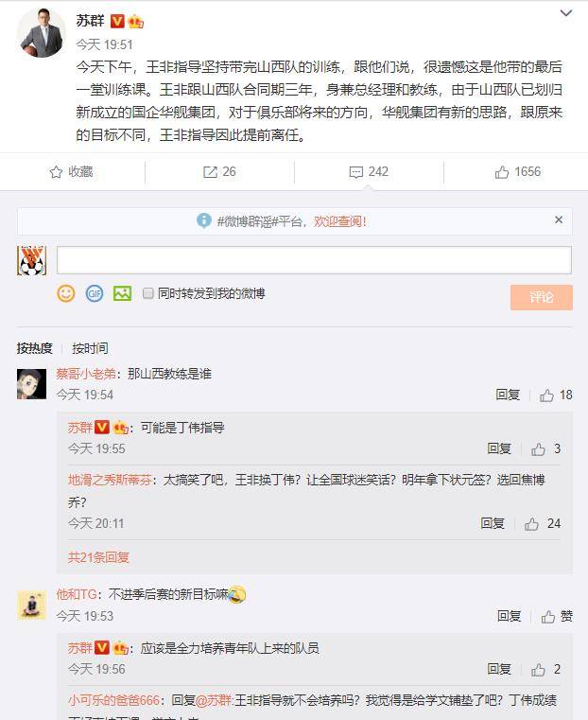Image resolution: width=588 pixels, height=720 pixels.
Task: Like 地滑之秀斯蒂芬's reply with 24 likes
Action: click(531, 524)
